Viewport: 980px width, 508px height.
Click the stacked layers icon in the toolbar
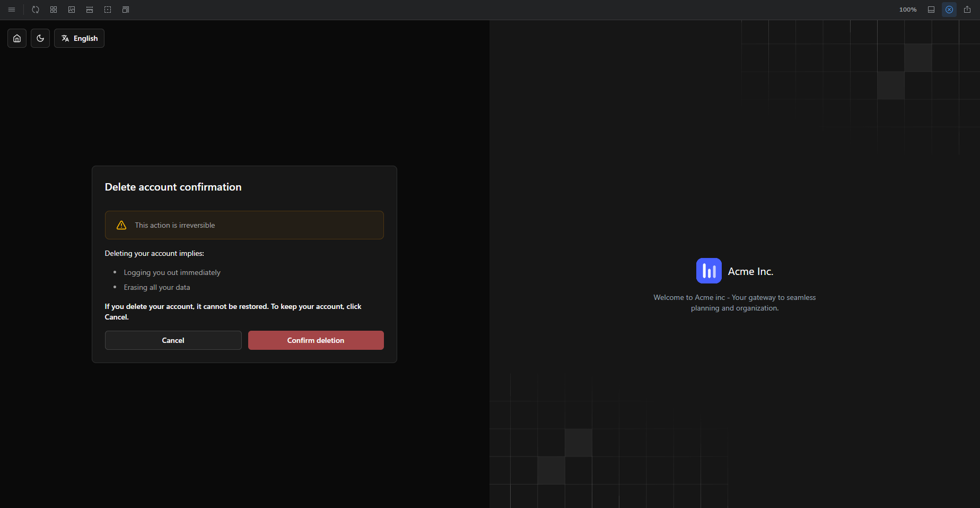click(x=126, y=10)
